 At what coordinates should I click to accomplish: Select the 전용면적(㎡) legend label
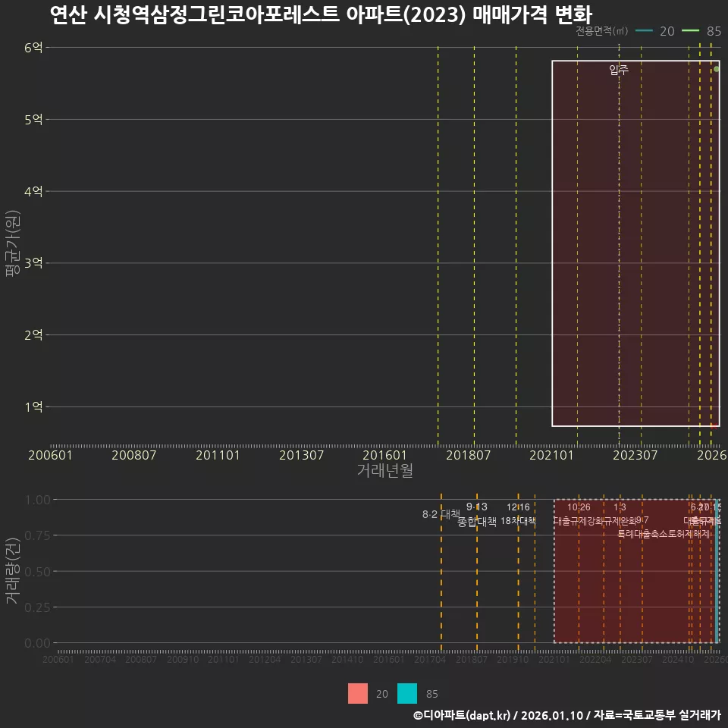601,31
